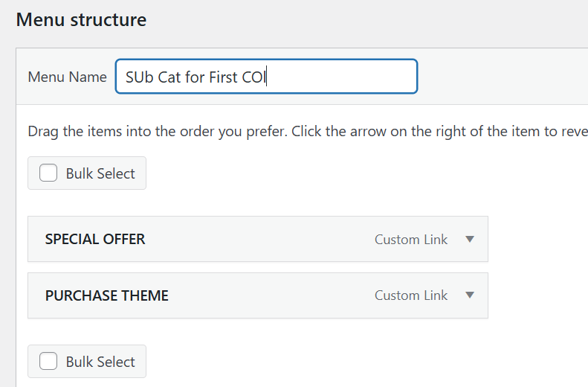Click the upper Bulk Select label text
588x387 pixels.
coord(100,173)
